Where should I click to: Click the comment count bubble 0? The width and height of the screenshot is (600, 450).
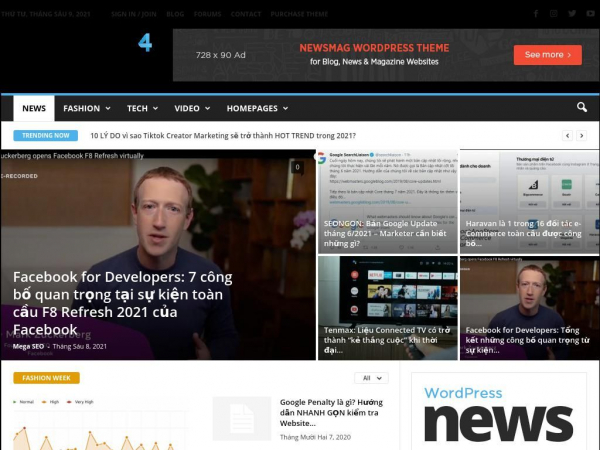(x=297, y=167)
